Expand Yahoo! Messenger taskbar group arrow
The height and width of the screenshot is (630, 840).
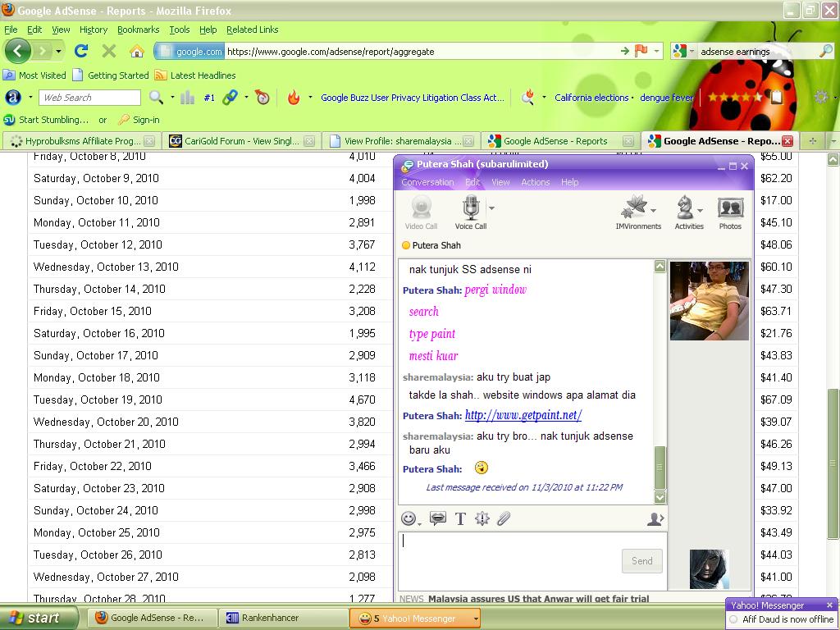(475, 619)
